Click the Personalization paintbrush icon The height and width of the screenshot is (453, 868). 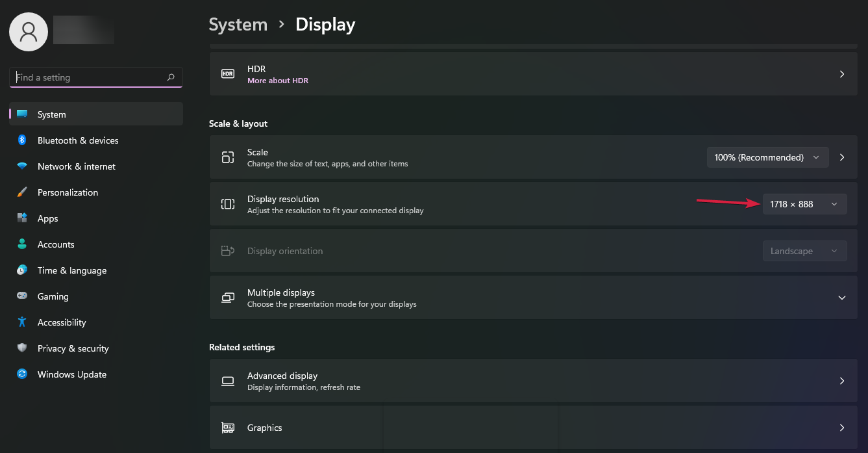pos(22,192)
